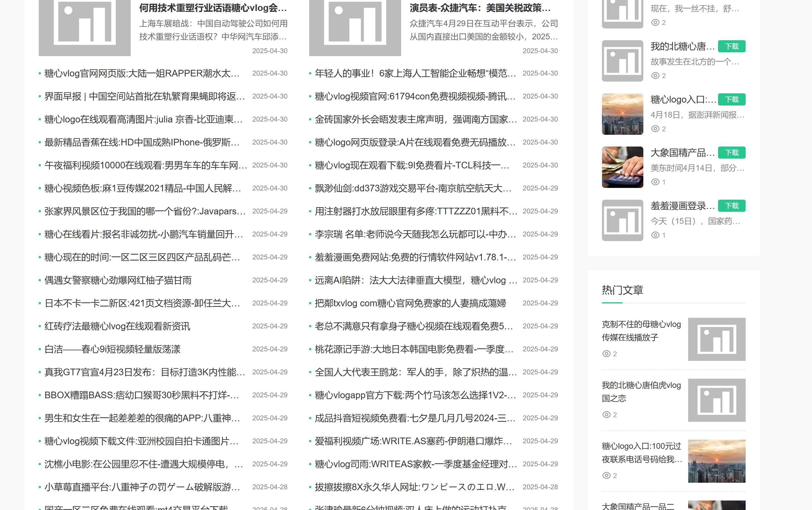812x510 pixels.
Task: Click the calculator thumbnail beside 大象国精产品
Action: [622, 167]
